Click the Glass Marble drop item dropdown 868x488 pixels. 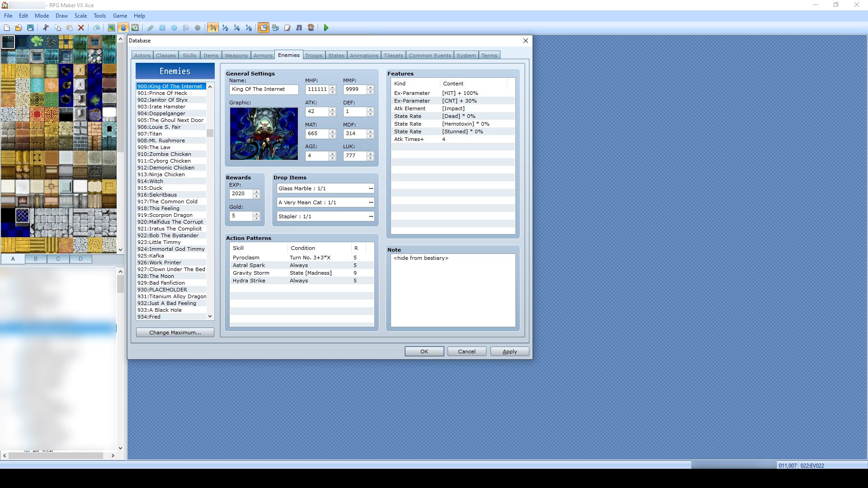coord(372,188)
